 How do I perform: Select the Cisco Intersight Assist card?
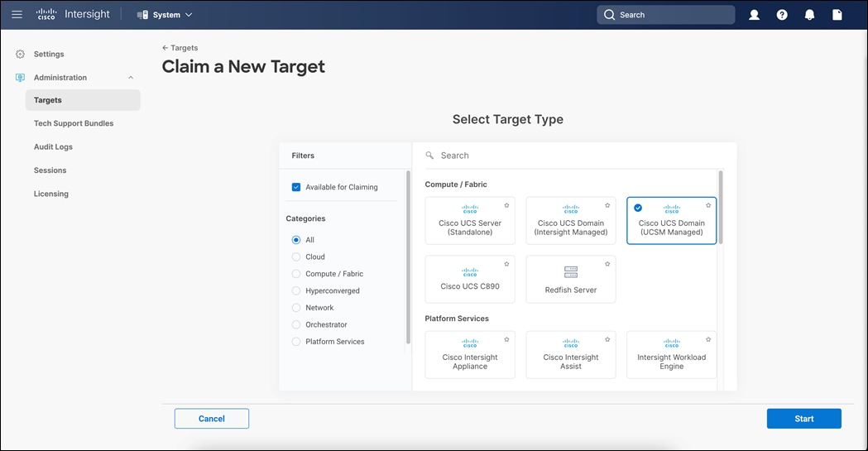click(571, 355)
